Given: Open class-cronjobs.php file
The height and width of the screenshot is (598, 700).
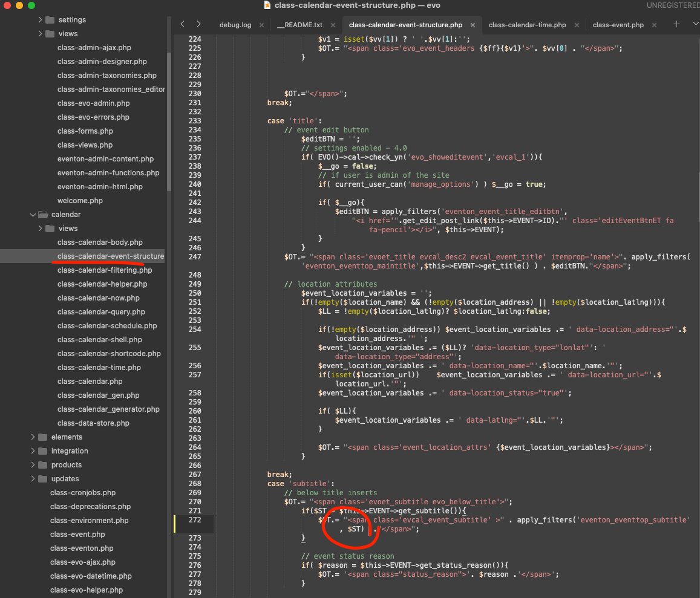Looking at the screenshot, I should coord(83,492).
